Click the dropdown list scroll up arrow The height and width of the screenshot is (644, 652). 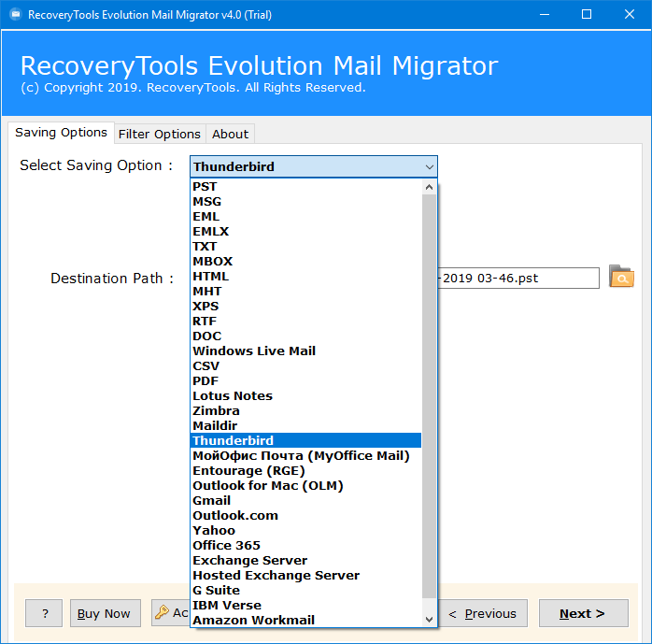[x=429, y=187]
